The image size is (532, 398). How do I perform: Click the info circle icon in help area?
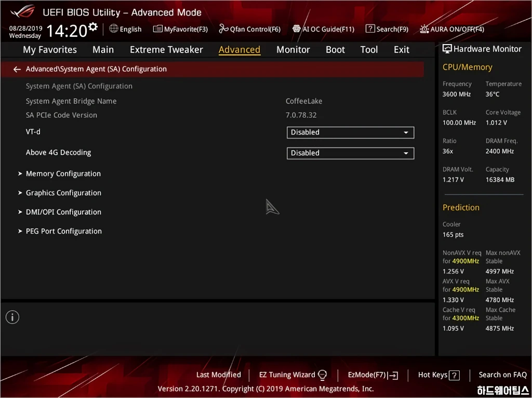pyautogui.click(x=12, y=318)
